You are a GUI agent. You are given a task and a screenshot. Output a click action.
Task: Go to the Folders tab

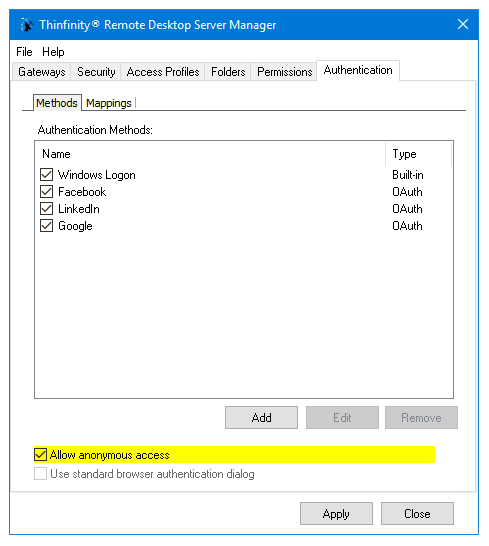tap(228, 72)
